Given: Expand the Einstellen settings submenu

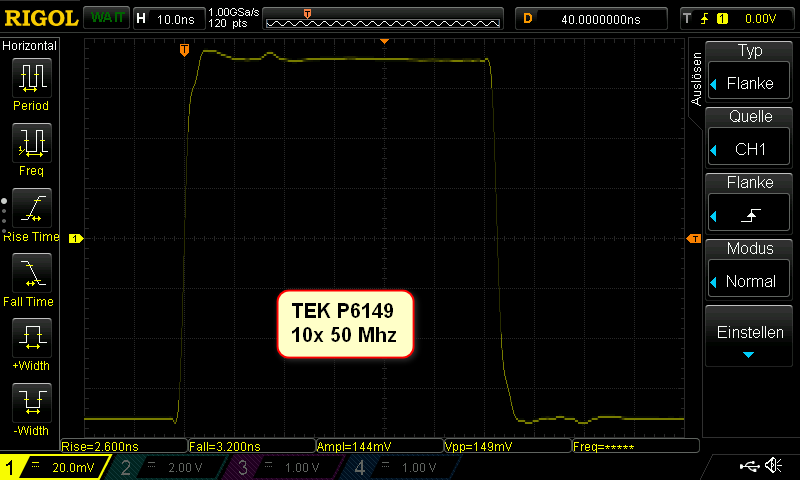Looking at the screenshot, I should pyautogui.click(x=749, y=337).
